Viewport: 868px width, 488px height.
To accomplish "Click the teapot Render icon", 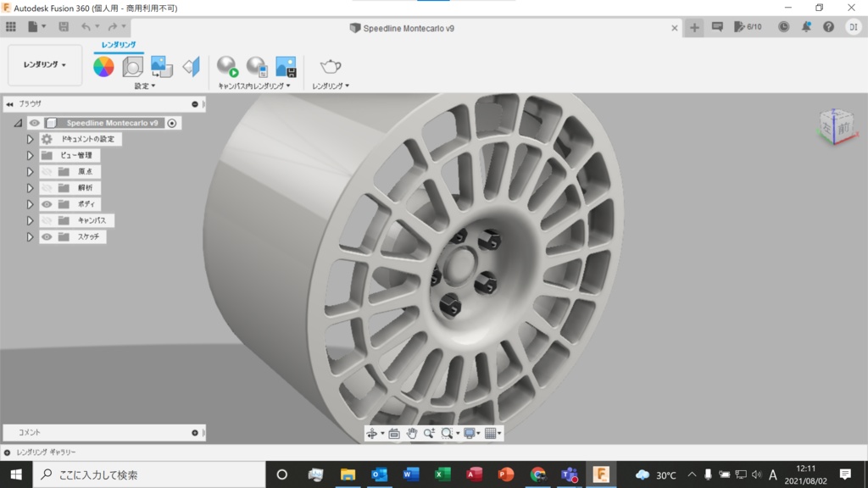I will (330, 66).
